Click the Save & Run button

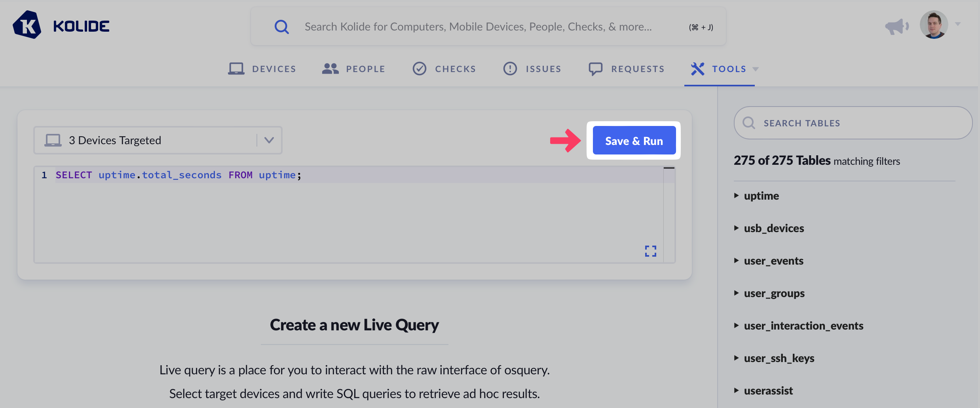634,141
